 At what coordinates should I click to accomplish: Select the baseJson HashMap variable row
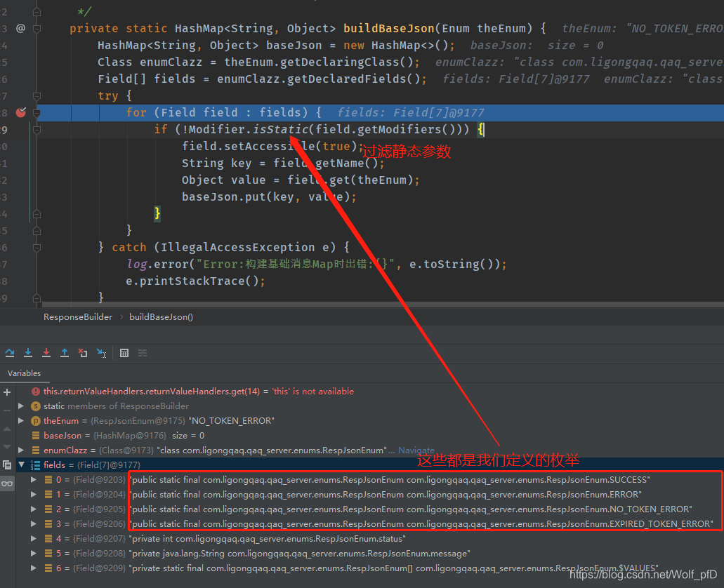(369, 435)
